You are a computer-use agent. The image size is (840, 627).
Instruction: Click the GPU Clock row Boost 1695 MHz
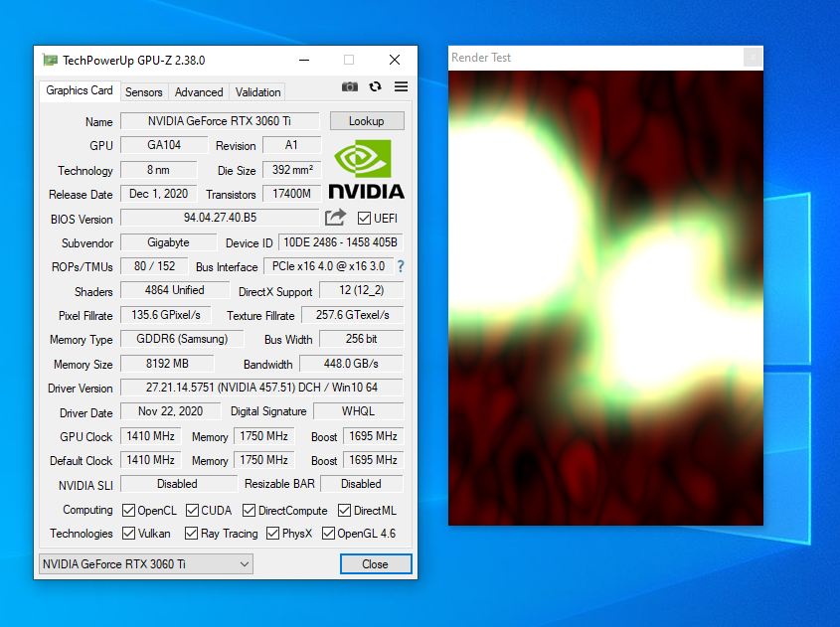(373, 436)
